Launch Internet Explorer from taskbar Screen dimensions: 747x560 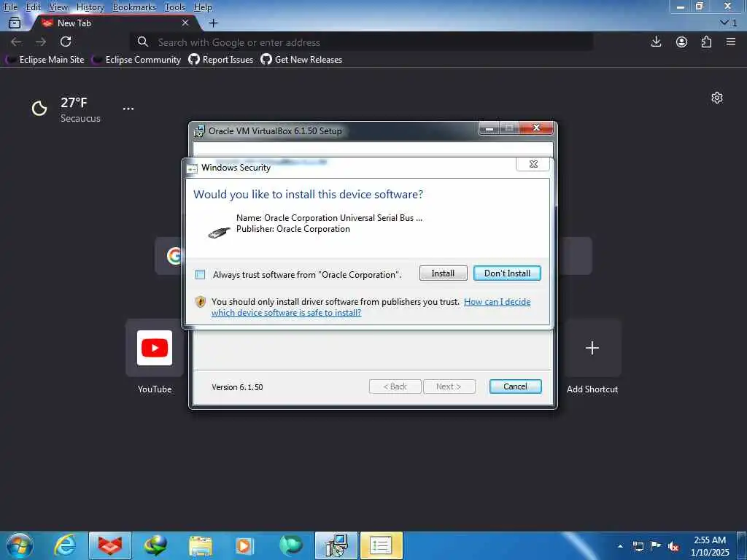point(65,545)
